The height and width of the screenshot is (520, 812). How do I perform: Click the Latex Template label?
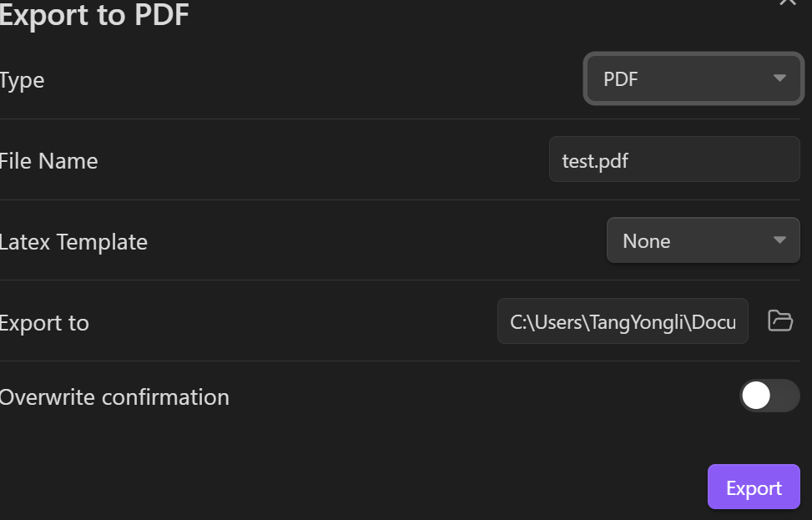pos(73,242)
